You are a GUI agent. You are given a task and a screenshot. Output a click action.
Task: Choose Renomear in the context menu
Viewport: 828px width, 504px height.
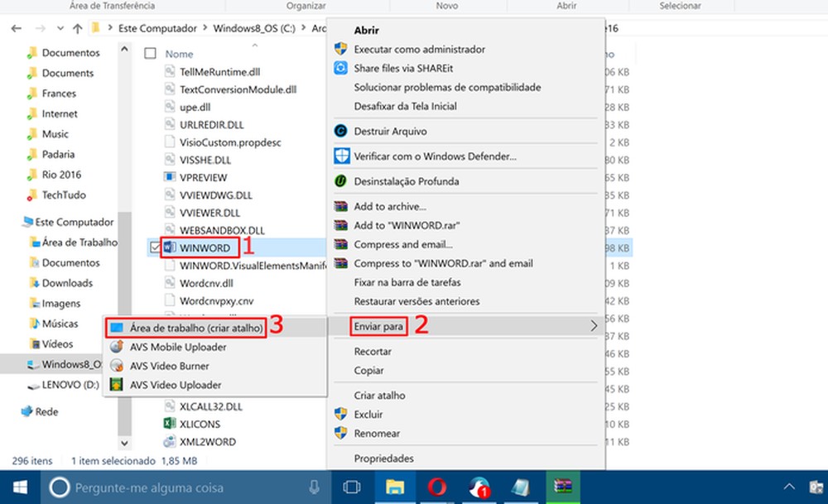tap(377, 434)
